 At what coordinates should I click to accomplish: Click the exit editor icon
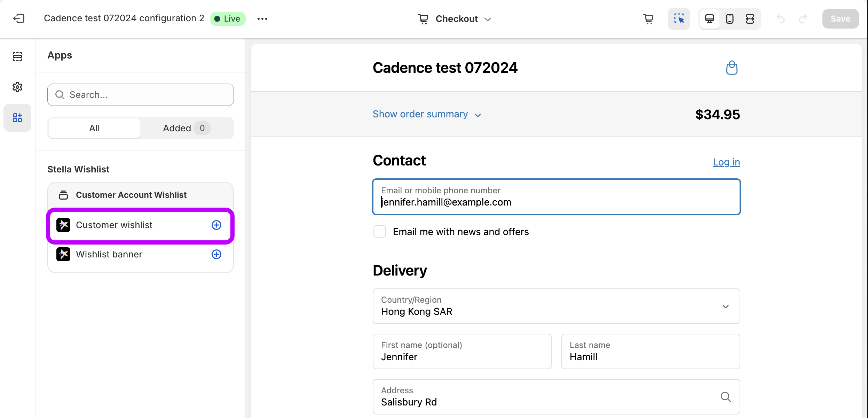[19, 18]
